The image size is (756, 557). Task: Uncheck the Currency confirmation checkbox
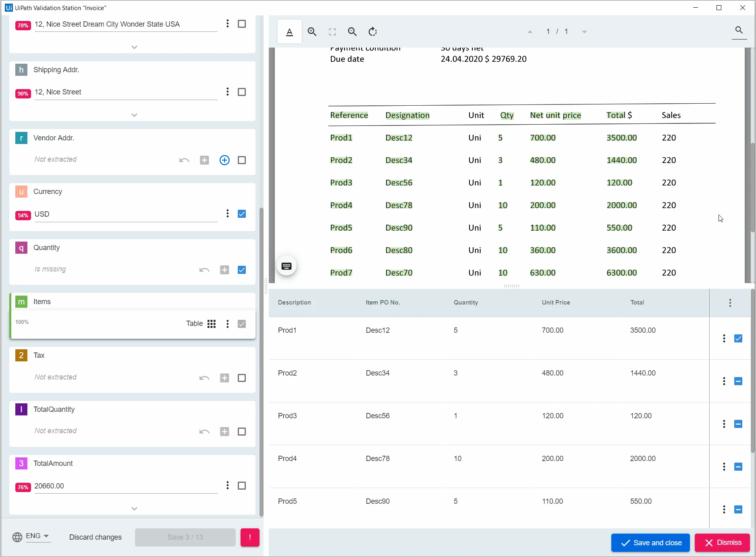click(242, 214)
